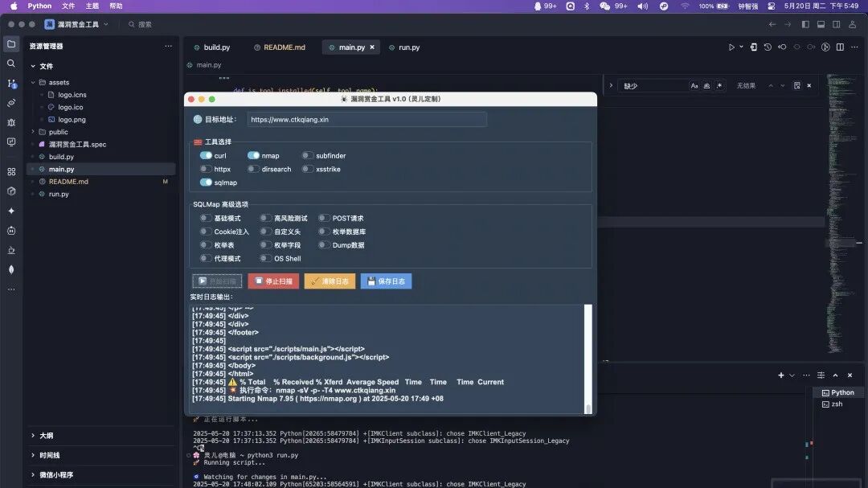Open the 主题 menu in the menu bar
Viewport: 868px width, 488px height.
92,6
